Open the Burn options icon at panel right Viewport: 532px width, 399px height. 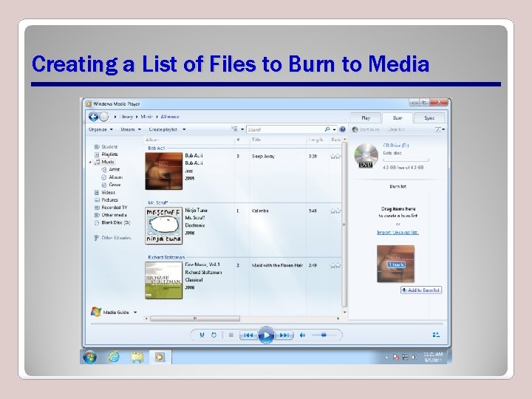click(440, 129)
